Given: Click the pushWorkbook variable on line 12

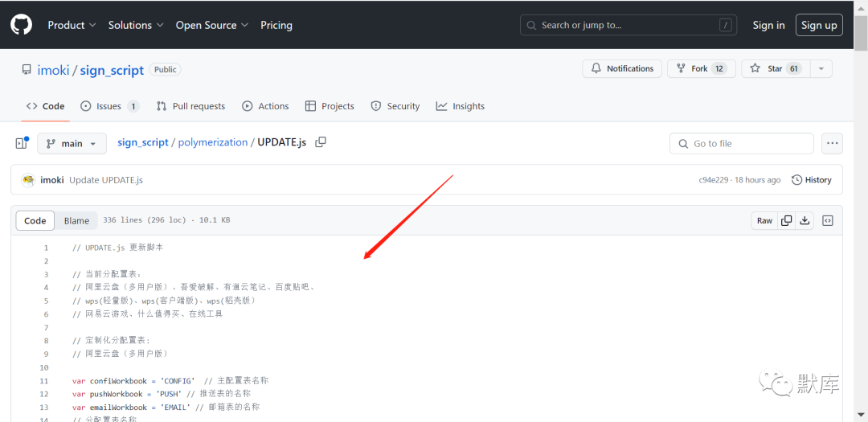Looking at the screenshot, I should pos(117,394).
